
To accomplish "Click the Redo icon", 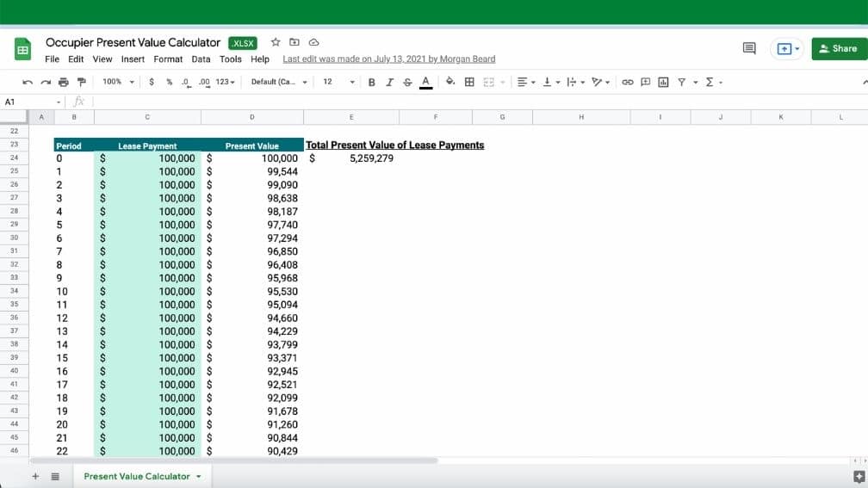I will point(46,83).
